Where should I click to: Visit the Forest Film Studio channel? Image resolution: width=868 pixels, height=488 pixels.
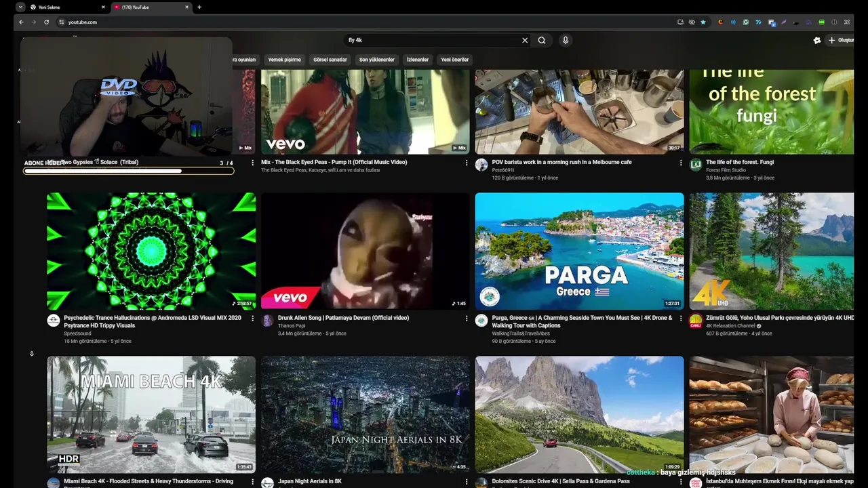pyautogui.click(x=726, y=170)
